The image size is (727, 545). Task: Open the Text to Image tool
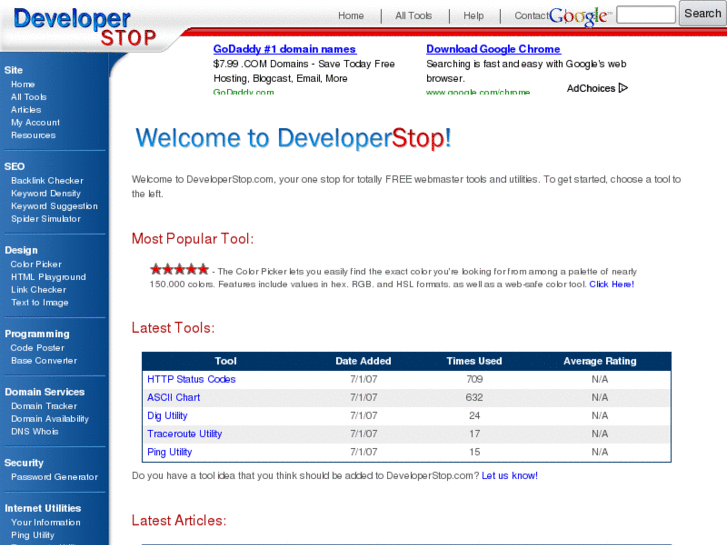tap(40, 302)
